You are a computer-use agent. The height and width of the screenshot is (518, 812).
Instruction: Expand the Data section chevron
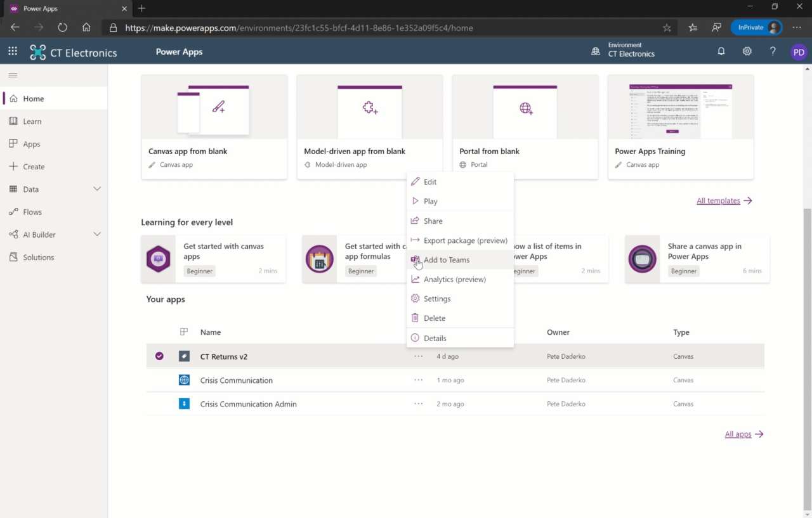(x=97, y=189)
